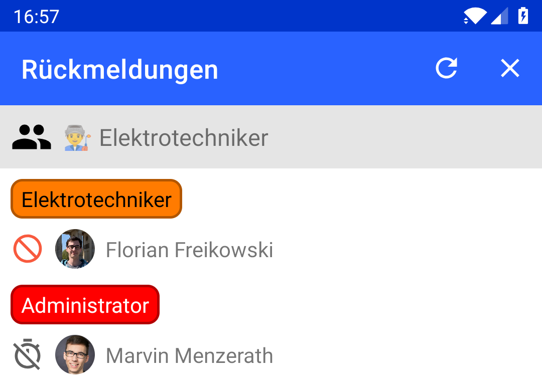The image size is (542, 392).
Task: Tap the red declined icon beside Florian
Action: (28, 249)
